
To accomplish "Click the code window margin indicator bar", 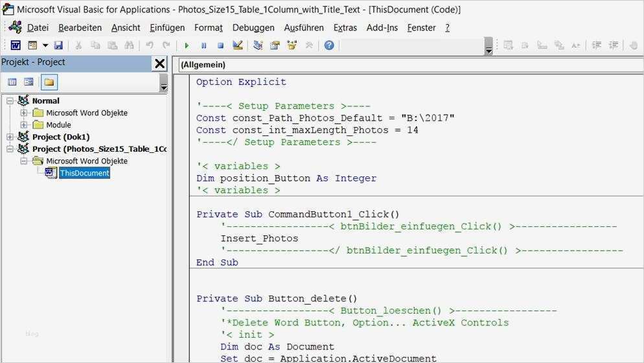I will pyautogui.click(x=182, y=218).
